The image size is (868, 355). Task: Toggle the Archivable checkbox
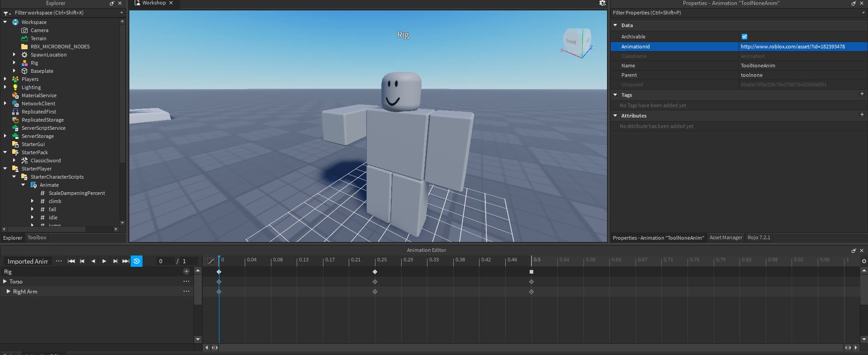click(745, 37)
